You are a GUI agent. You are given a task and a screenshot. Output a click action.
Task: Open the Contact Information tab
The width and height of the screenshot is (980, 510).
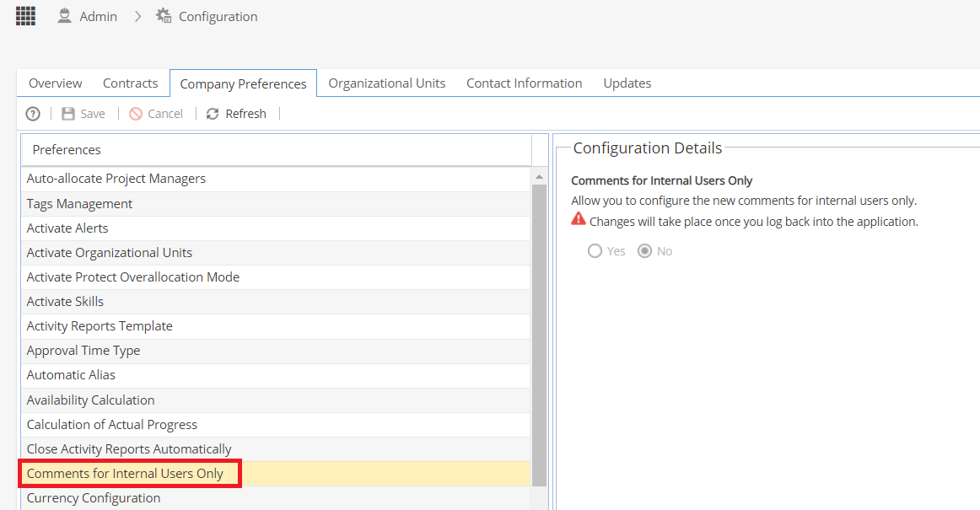(x=525, y=83)
